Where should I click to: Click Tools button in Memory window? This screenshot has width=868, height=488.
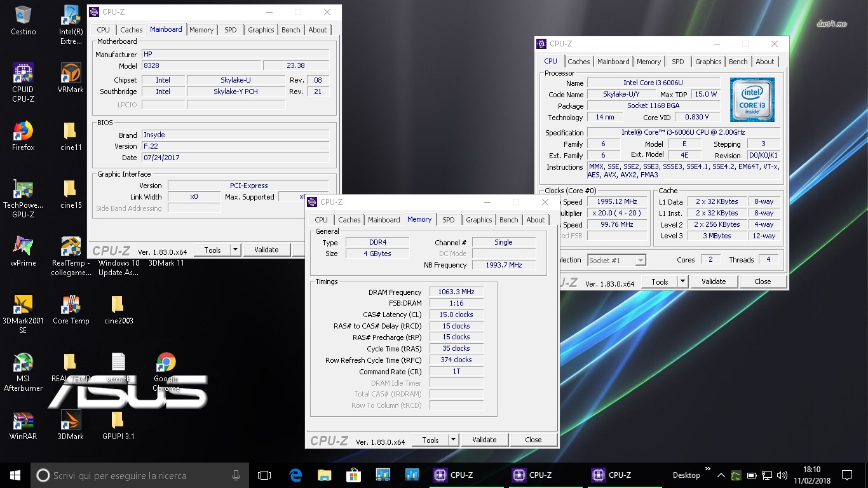(x=430, y=440)
